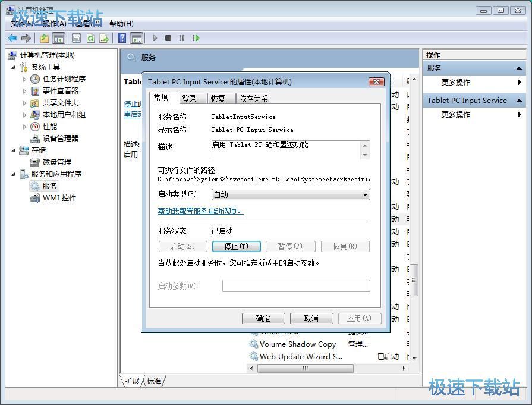
Task: Collapse the 服务 section in actions pane
Action: click(519, 68)
